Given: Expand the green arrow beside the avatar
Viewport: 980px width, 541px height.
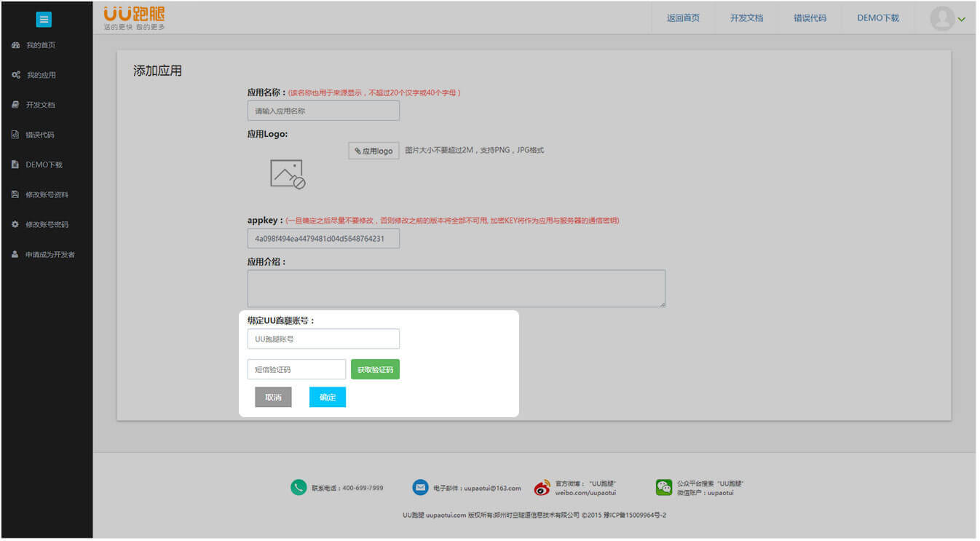Looking at the screenshot, I should pos(962,19).
